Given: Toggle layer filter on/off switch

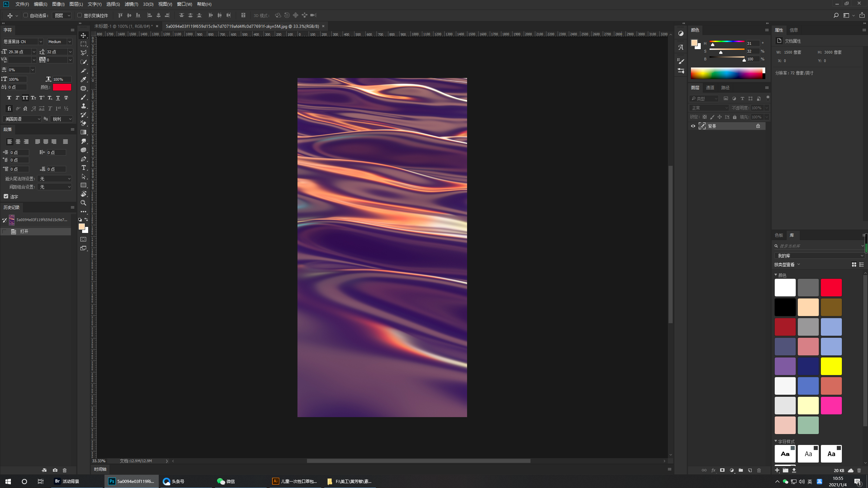Looking at the screenshot, I should coord(768,98).
